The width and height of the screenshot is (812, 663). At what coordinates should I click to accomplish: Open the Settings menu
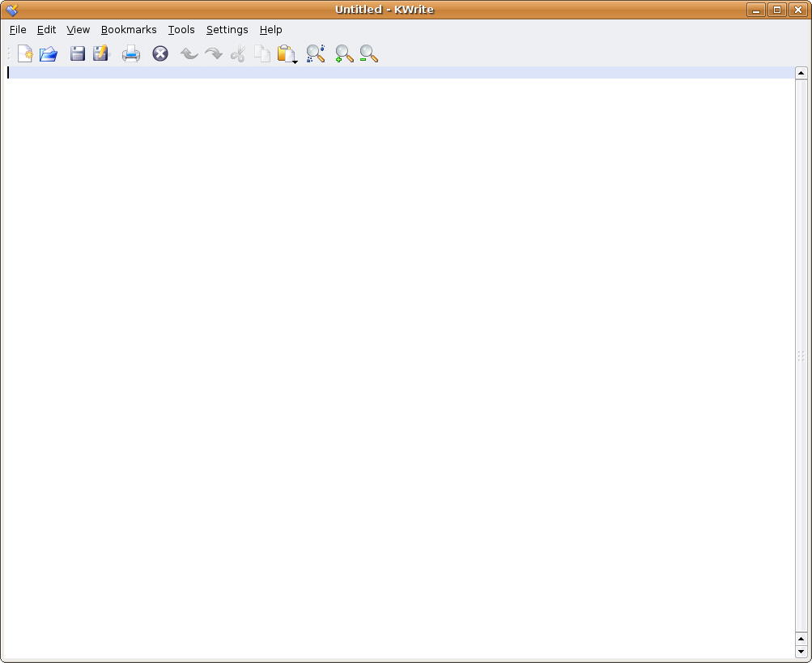tap(227, 30)
